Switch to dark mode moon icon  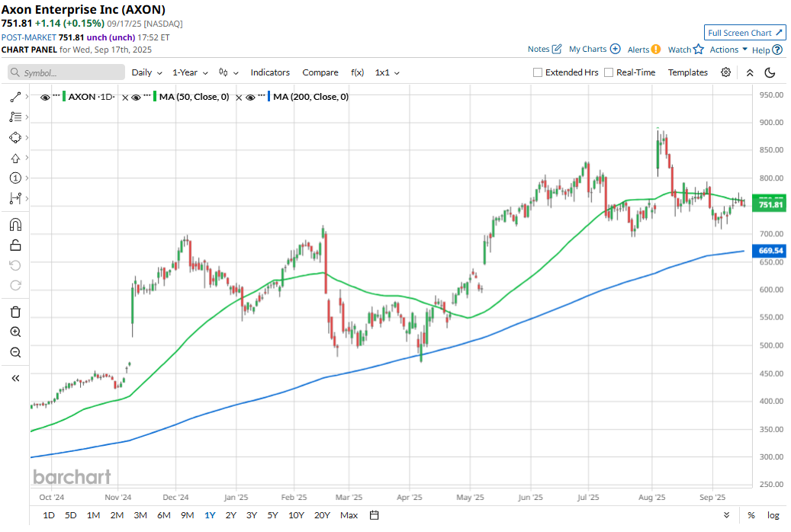[x=770, y=72]
